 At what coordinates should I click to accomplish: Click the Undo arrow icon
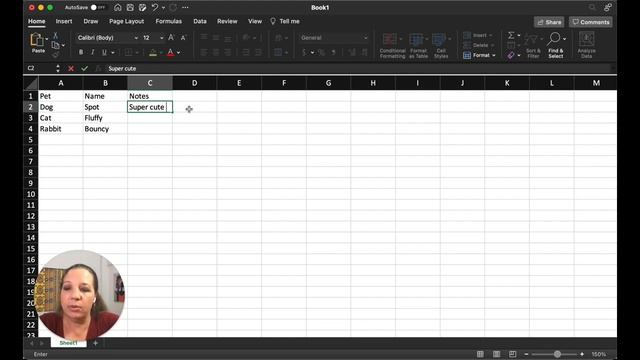pyautogui.click(x=154, y=7)
